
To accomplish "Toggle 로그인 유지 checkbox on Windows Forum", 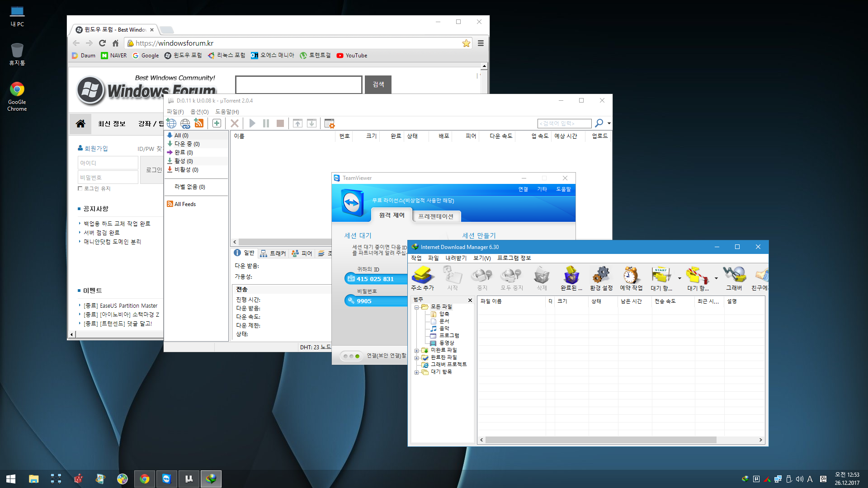I will coord(80,188).
